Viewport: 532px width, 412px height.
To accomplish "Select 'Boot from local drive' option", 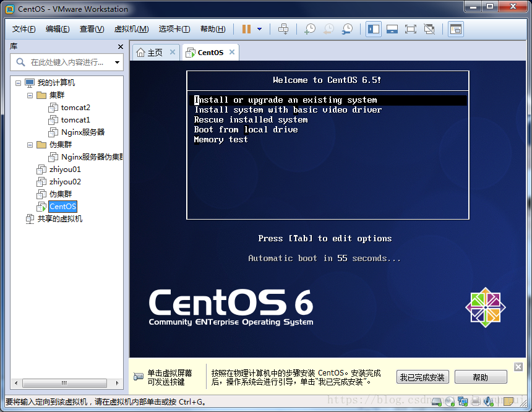I will coord(246,130).
